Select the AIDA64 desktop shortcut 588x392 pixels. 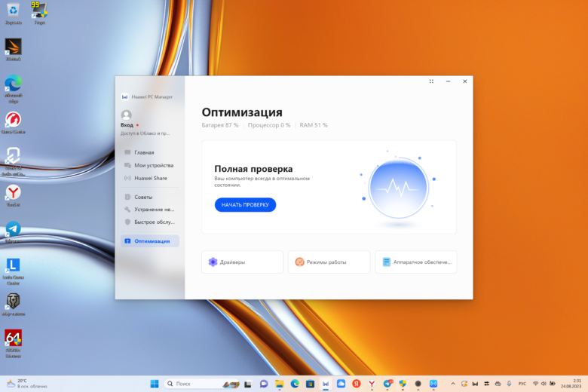pos(13,344)
